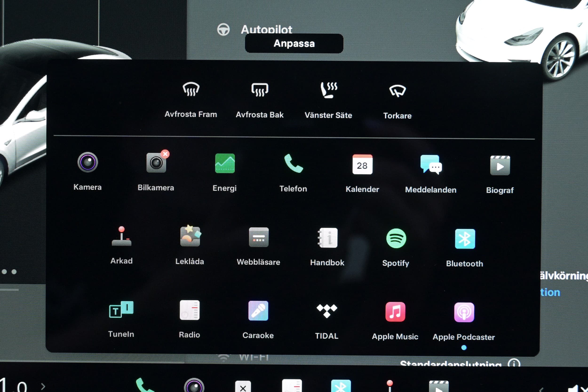This screenshot has height=392, width=588.
Task: Open the Kamera app
Action: coord(87,162)
